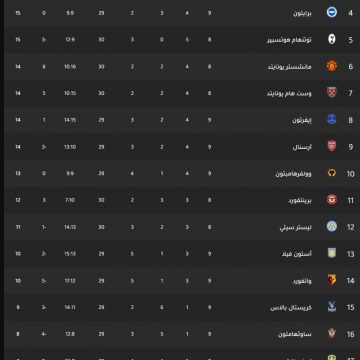Select the Southampton club badge
This screenshot has height=360, width=360.
click(332, 333)
